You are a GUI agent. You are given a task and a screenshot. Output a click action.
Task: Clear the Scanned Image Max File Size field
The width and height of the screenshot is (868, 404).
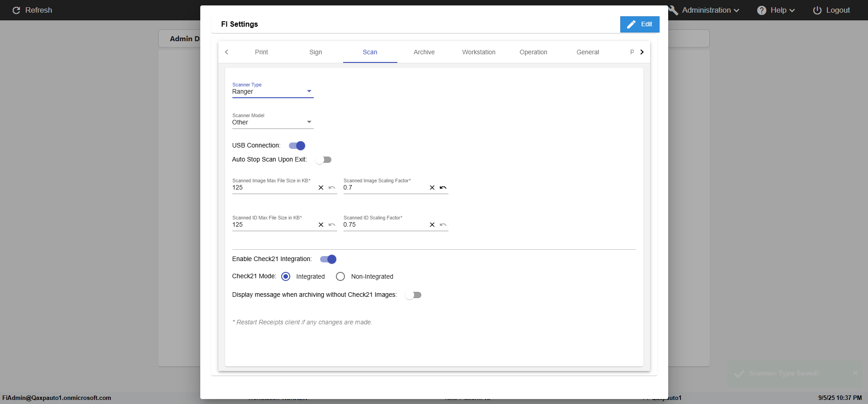coord(321,188)
